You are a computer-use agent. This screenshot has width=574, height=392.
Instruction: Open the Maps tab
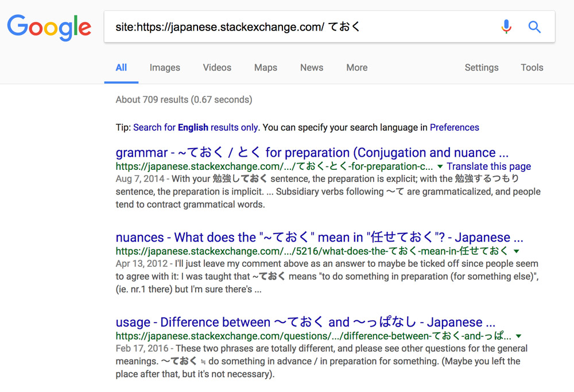click(x=266, y=68)
